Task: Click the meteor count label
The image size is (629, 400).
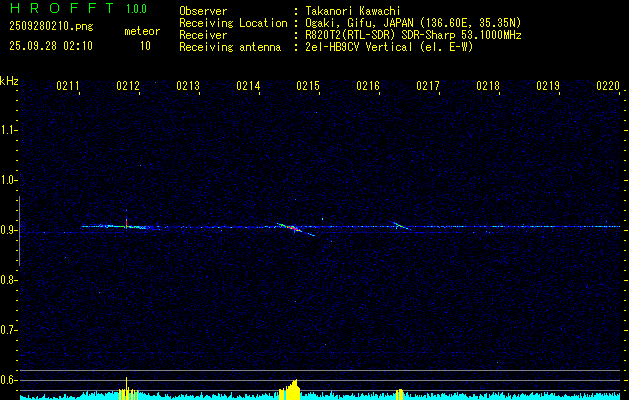Action: coord(142,31)
